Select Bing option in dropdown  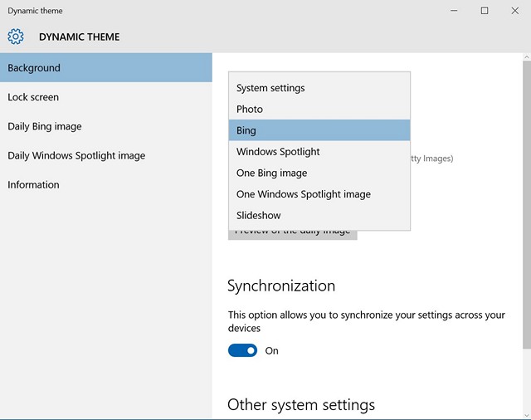point(319,130)
